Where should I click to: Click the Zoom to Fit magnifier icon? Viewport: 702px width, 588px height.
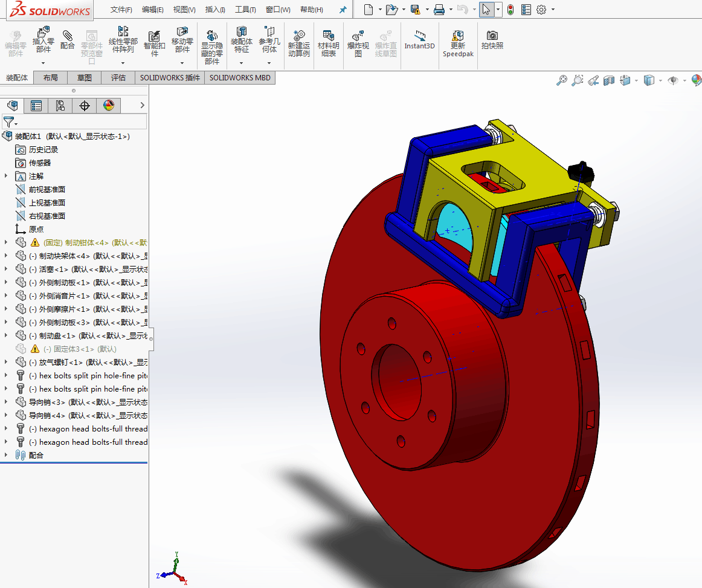coord(561,80)
